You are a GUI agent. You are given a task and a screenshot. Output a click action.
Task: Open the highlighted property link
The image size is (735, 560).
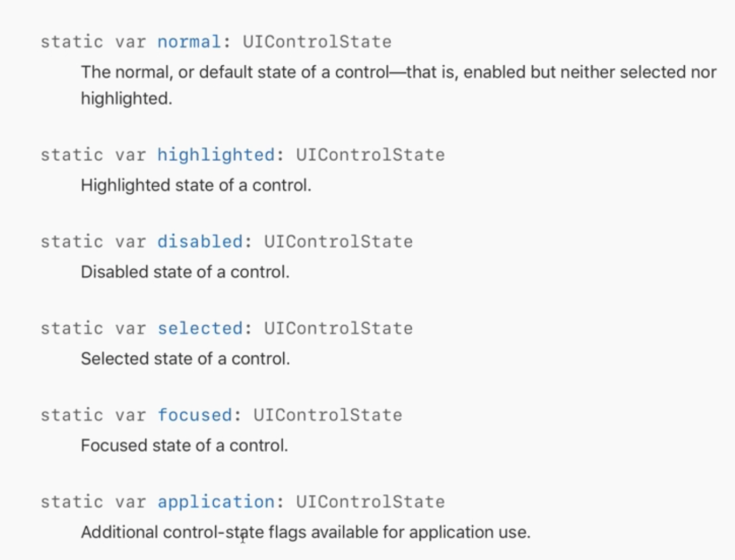click(x=216, y=155)
